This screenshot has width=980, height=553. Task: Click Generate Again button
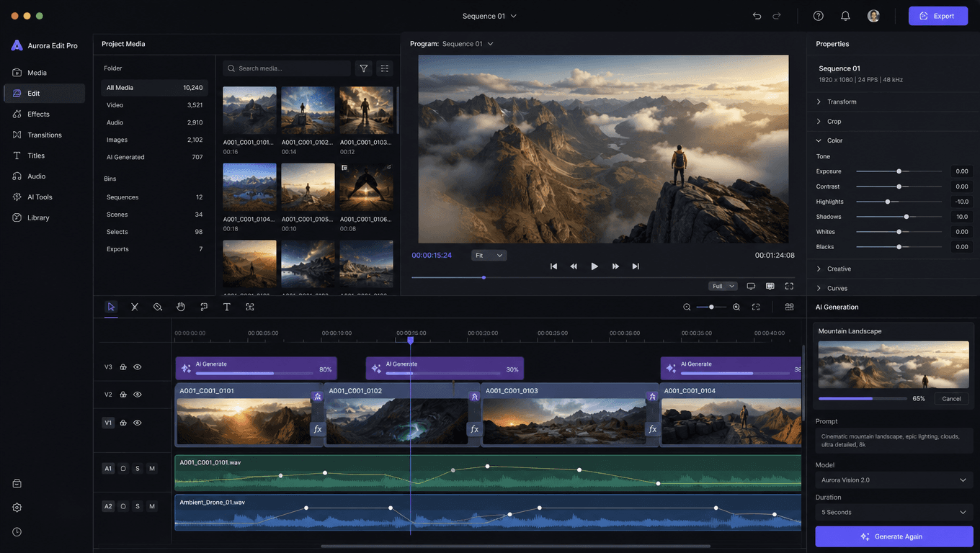point(894,536)
